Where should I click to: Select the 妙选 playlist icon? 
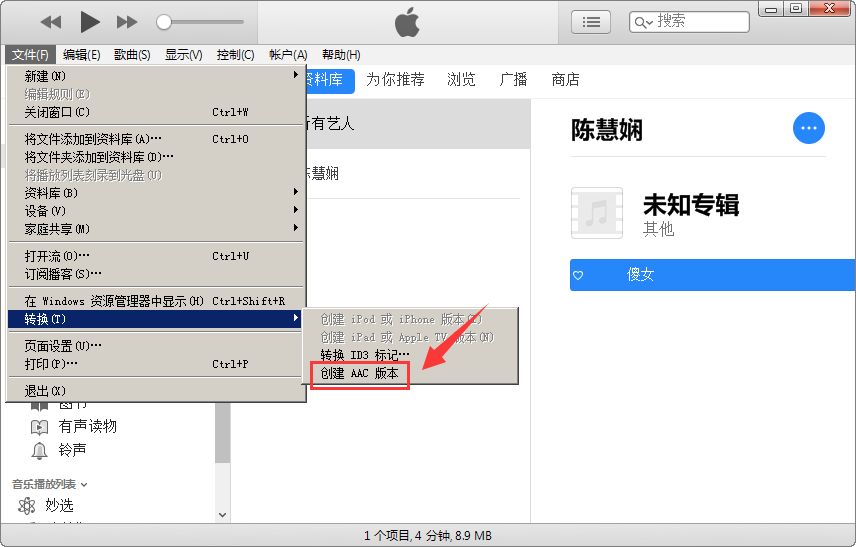click(x=27, y=505)
